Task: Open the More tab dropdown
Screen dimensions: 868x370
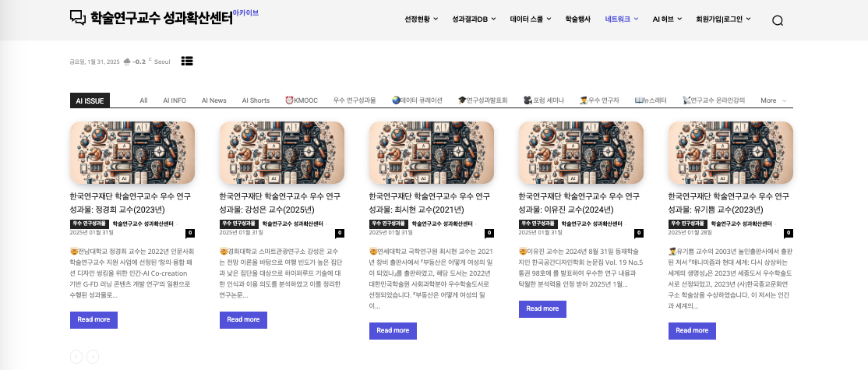Action: [x=773, y=100]
